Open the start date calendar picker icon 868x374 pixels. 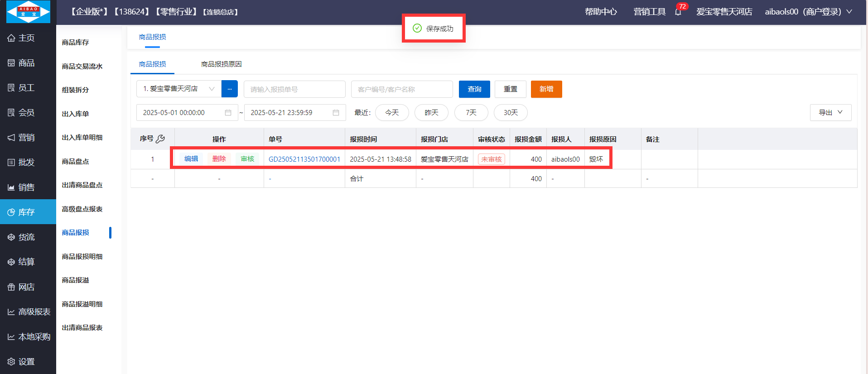point(228,113)
